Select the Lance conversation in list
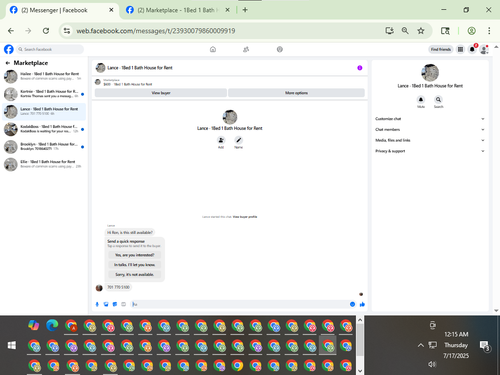The image size is (500, 375). [44, 112]
